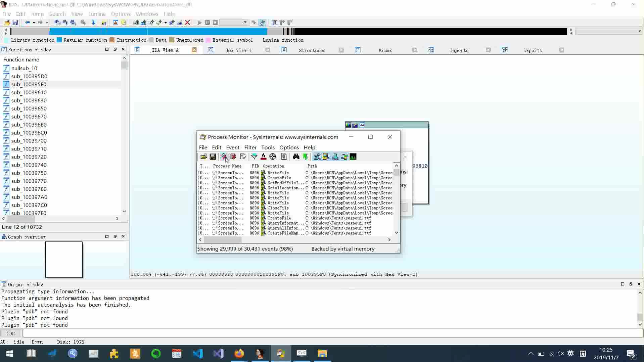Viewport: 644px width, 362px height.
Task: Open Find using the binoculars icon
Action: (296, 157)
